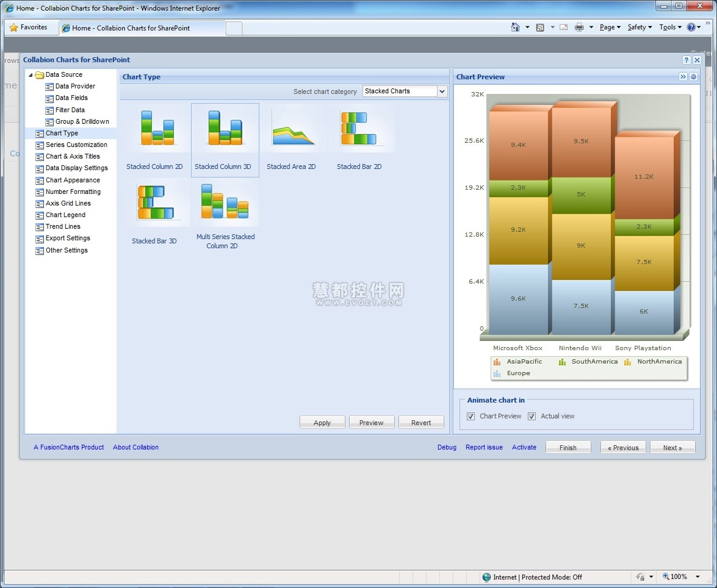Image resolution: width=717 pixels, height=588 pixels.
Task: Close the Collabion Charts dialog
Action: [x=697, y=60]
